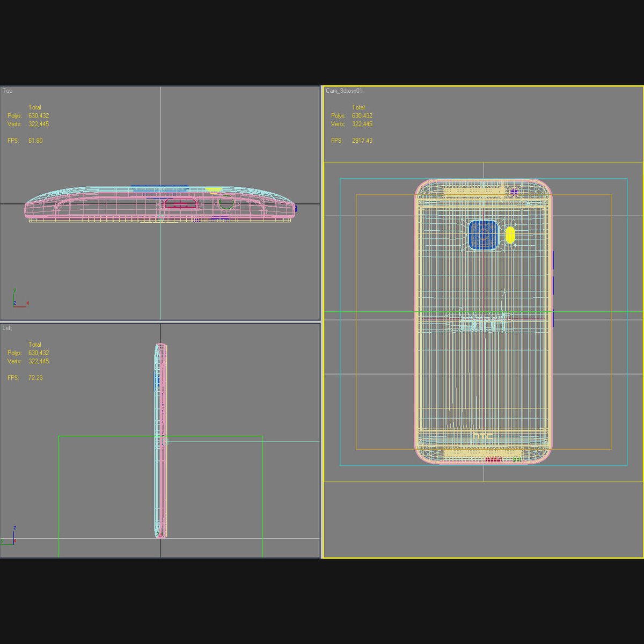Click the XYZ axis gizmo in Top viewport
The height and width of the screenshot is (644, 644).
point(20,298)
